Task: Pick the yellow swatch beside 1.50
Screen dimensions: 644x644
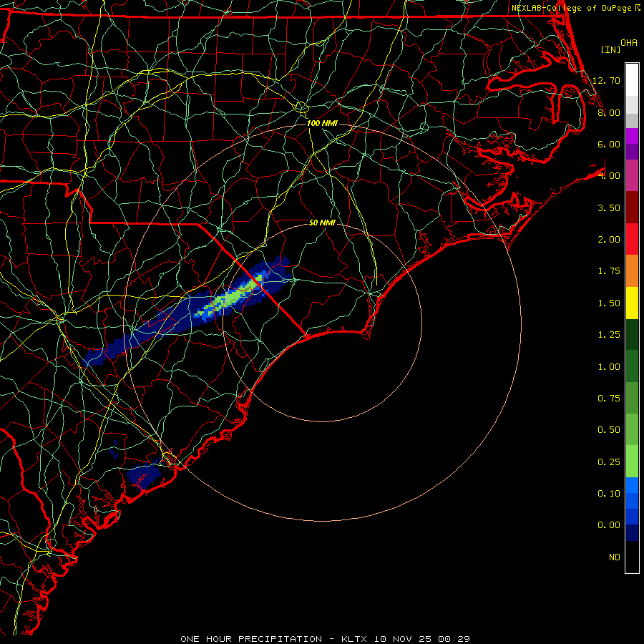Action: [x=632, y=303]
